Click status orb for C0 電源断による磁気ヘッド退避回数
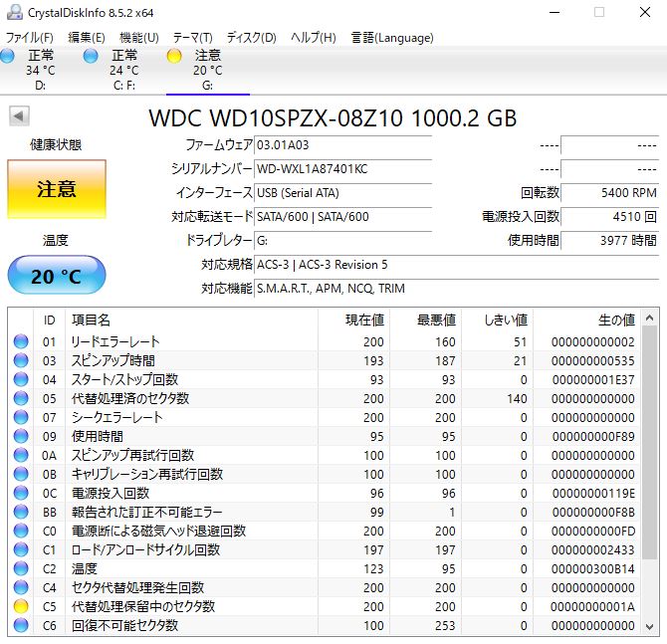 (x=21, y=531)
